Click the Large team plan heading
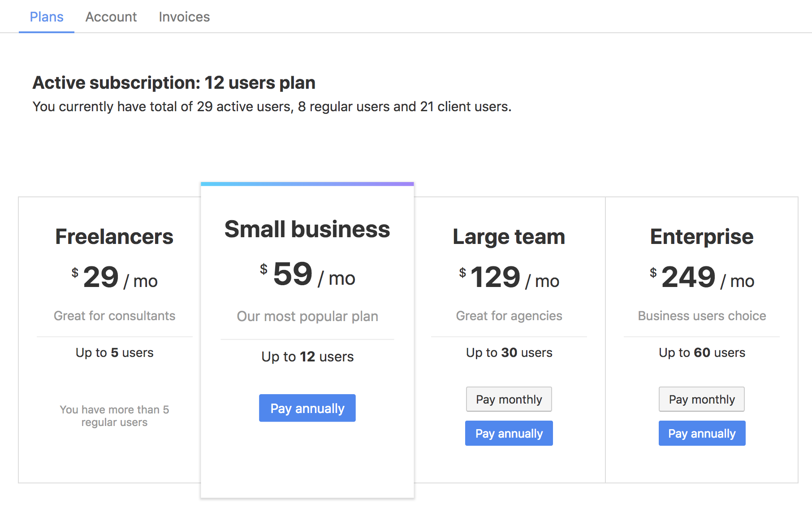Viewport: 812px width, 513px height. [509, 236]
